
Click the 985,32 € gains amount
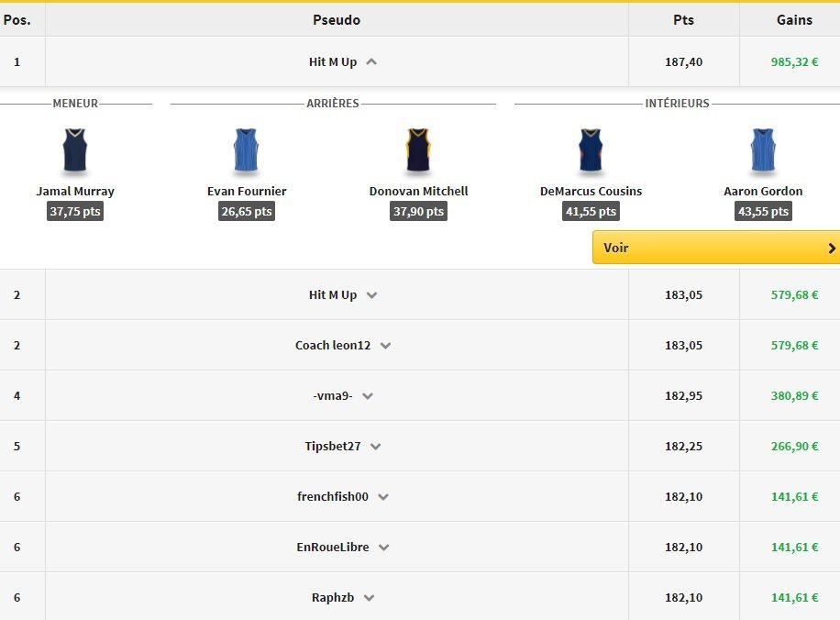[794, 62]
